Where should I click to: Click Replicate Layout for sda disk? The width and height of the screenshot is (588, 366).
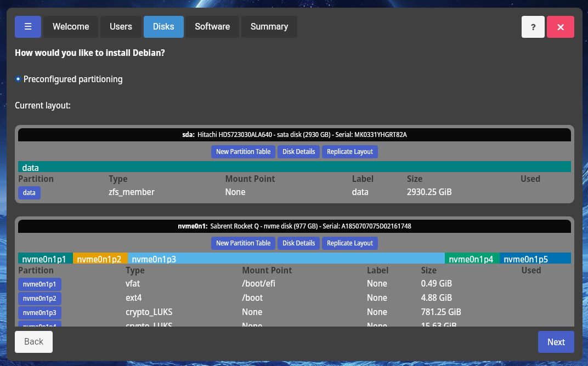coord(349,152)
